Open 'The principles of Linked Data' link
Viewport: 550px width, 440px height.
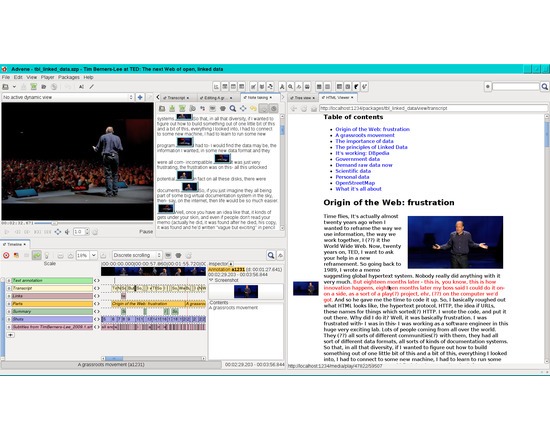(x=371, y=147)
